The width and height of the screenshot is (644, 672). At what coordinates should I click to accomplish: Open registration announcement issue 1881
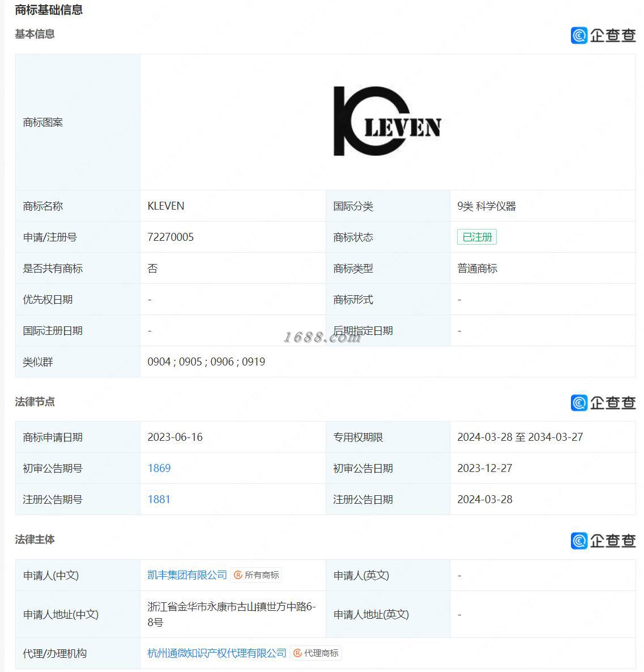pos(159,499)
